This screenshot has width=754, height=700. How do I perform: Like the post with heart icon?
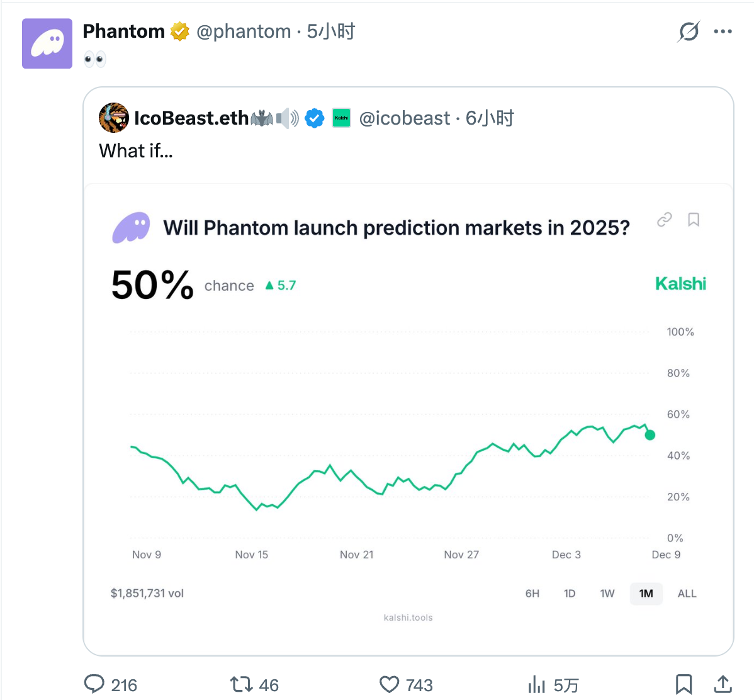click(390, 684)
